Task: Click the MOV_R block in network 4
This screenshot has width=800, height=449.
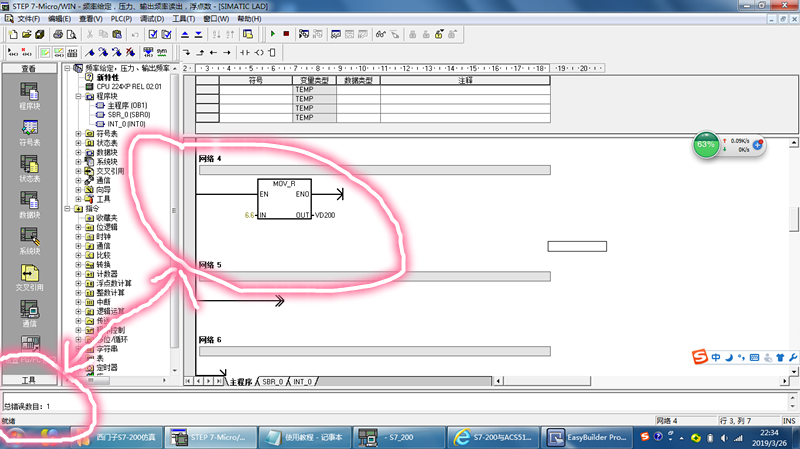Action: tap(284, 200)
